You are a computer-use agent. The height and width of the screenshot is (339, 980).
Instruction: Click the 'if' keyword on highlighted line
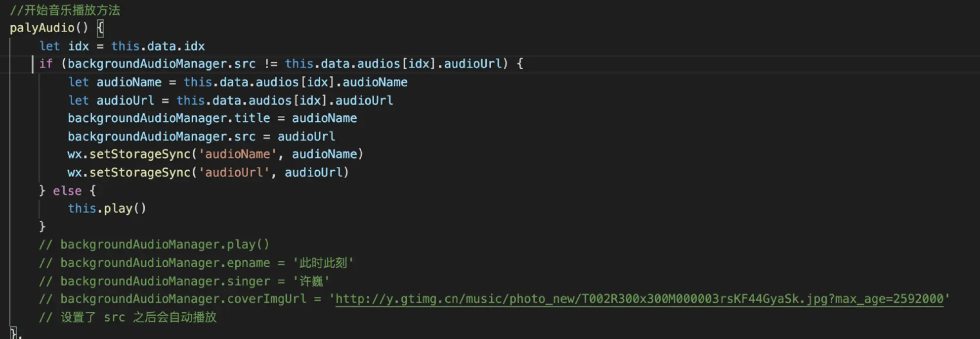coord(45,64)
